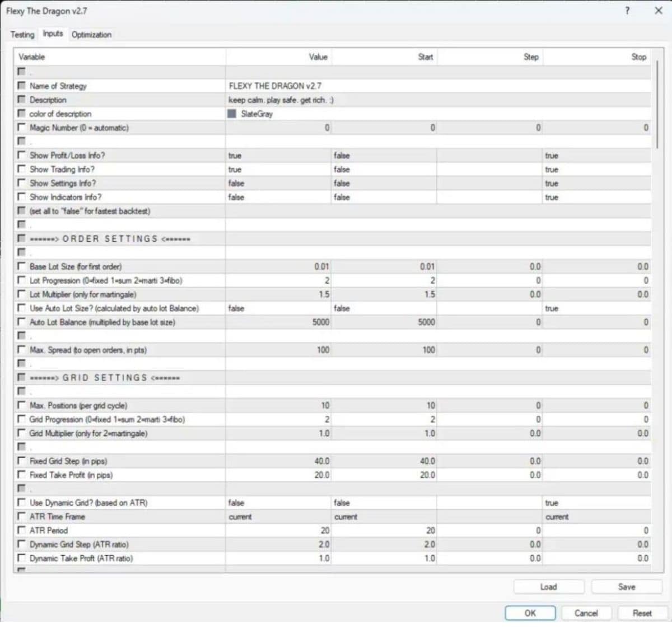
Task: Open ATR Time Frame value dropdown
Action: [278, 517]
